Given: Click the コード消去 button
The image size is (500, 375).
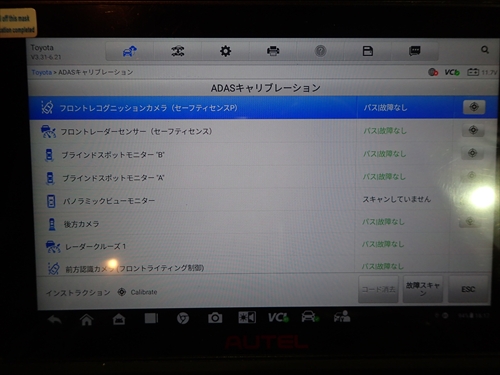Looking at the screenshot, I should (378, 289).
